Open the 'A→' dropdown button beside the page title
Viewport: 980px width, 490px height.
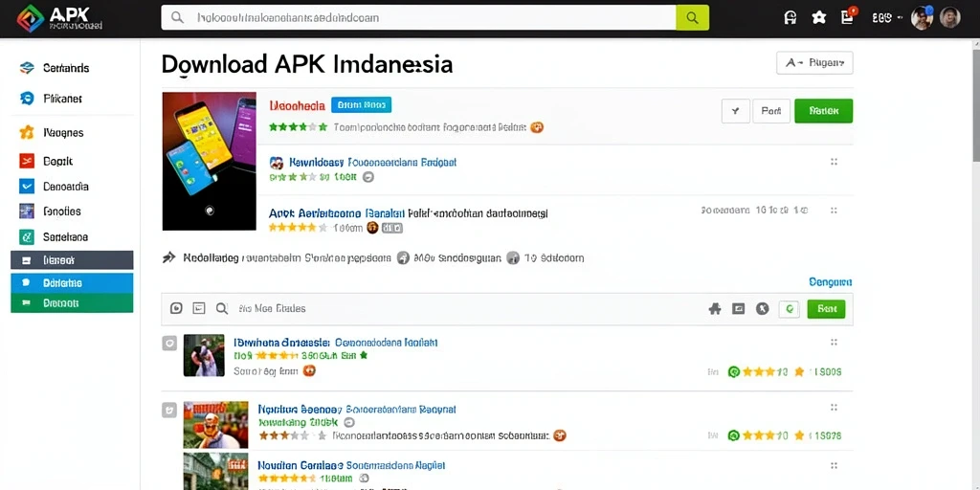(x=814, y=63)
